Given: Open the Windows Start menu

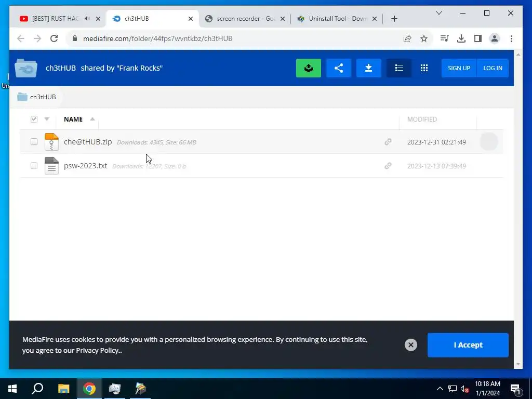Looking at the screenshot, I should pos(12,389).
